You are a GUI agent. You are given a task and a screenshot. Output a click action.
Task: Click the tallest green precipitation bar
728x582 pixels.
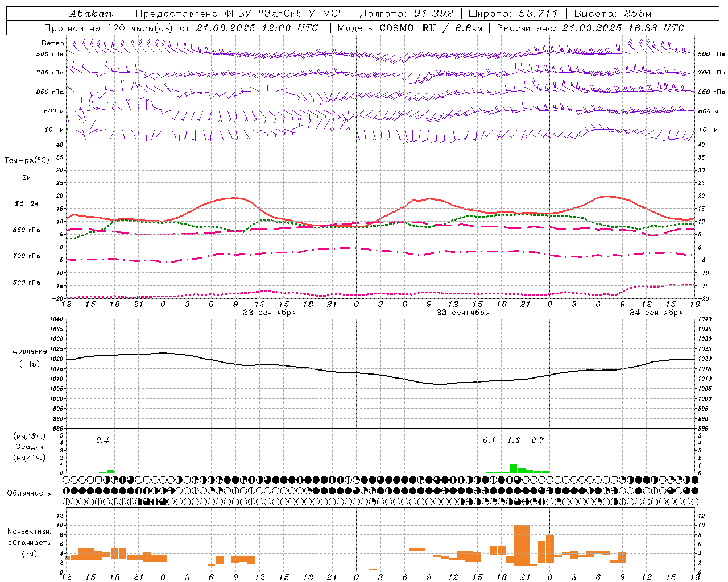click(x=513, y=469)
